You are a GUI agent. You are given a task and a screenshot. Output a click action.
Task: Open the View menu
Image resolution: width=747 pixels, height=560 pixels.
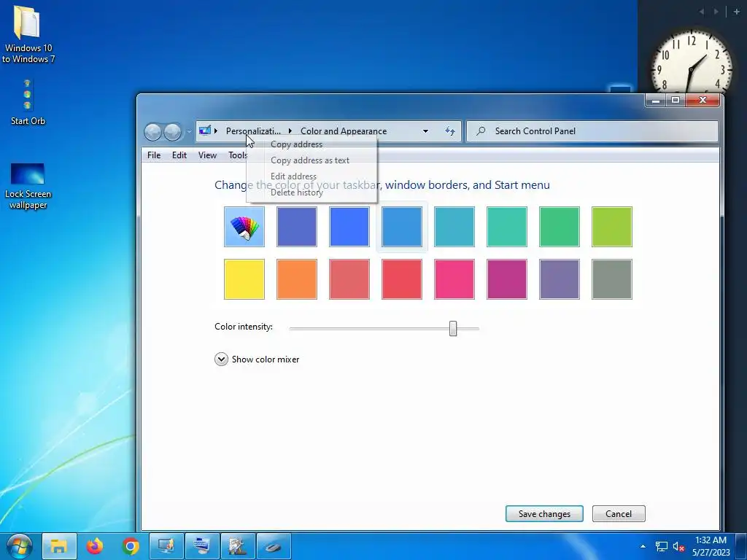click(x=207, y=155)
